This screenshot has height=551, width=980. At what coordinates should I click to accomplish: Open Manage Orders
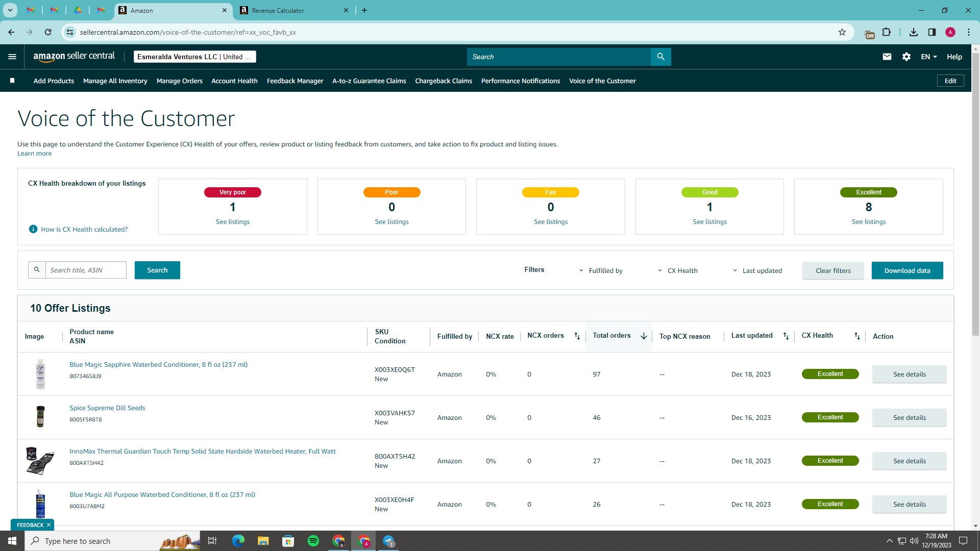click(180, 81)
